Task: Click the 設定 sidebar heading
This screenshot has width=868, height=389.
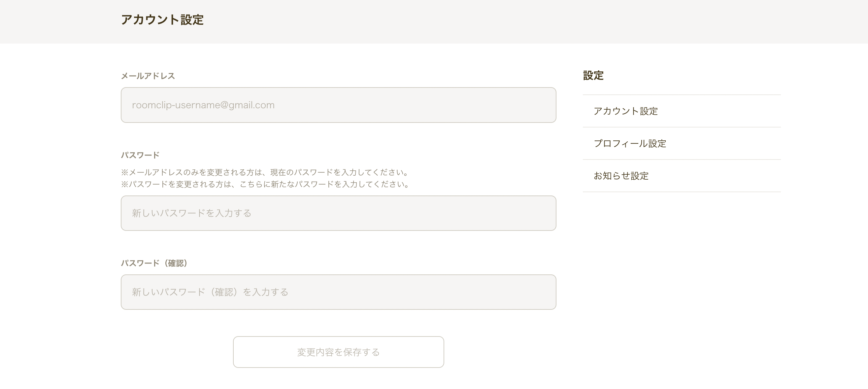Action: pyautogui.click(x=593, y=75)
